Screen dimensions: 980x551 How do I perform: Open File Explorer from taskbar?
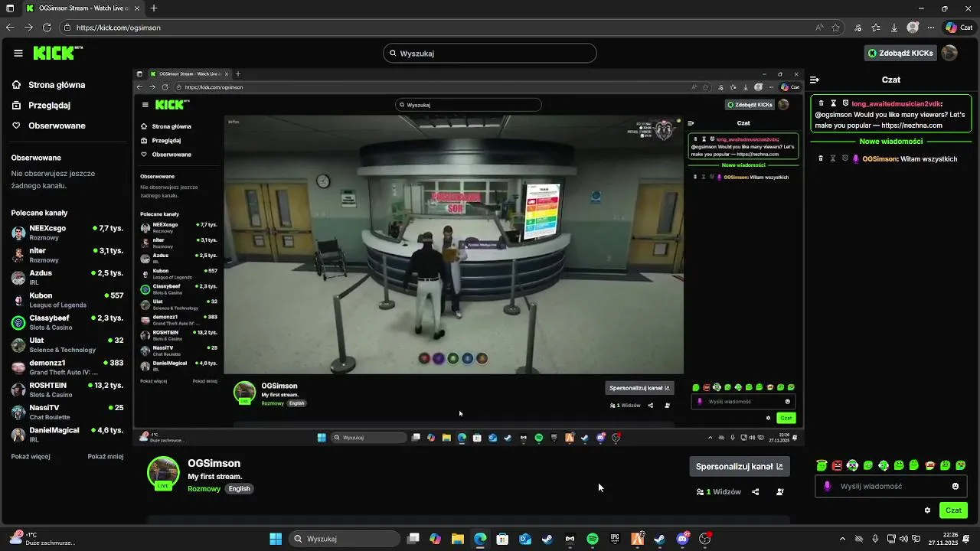tap(458, 539)
